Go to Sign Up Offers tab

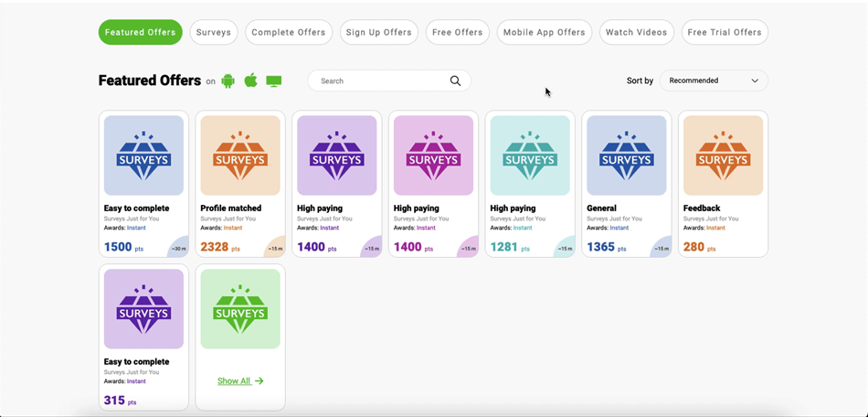pos(378,32)
